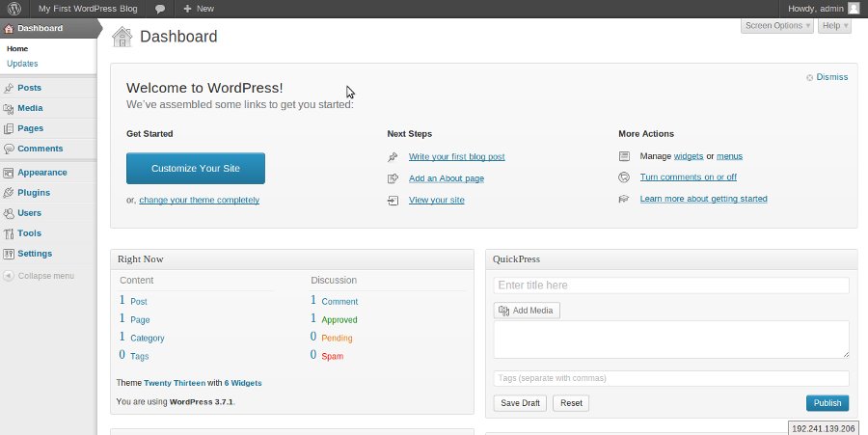The width and height of the screenshot is (868, 435).
Task: Click the Dashboard home icon in sidebar
Action: tap(9, 28)
